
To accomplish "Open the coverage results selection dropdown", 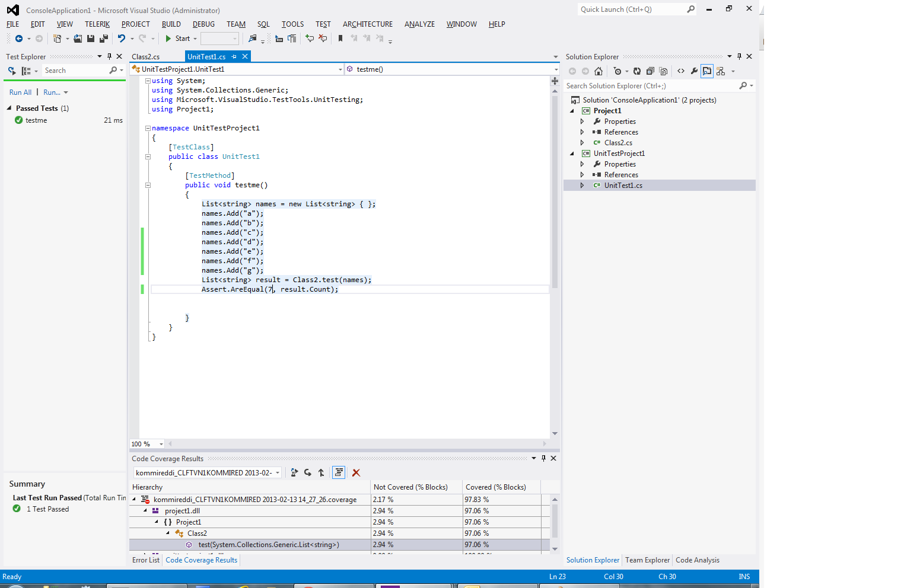I will [x=277, y=473].
